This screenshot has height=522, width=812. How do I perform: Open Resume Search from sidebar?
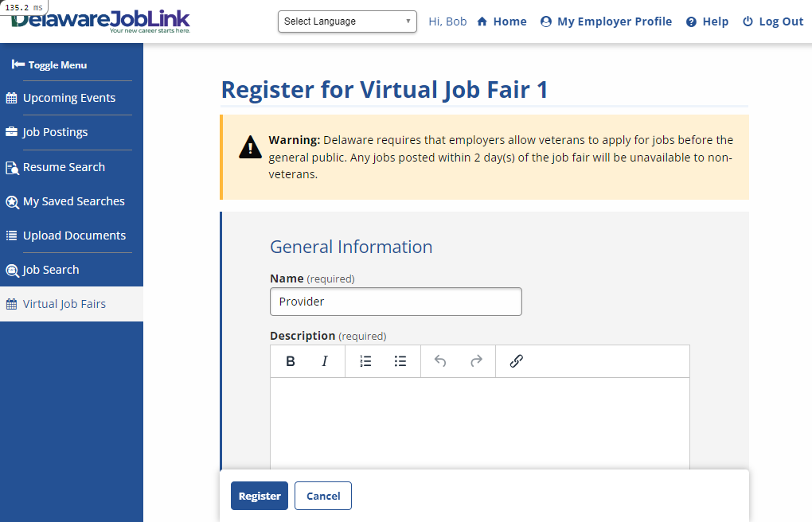pyautogui.click(x=64, y=167)
